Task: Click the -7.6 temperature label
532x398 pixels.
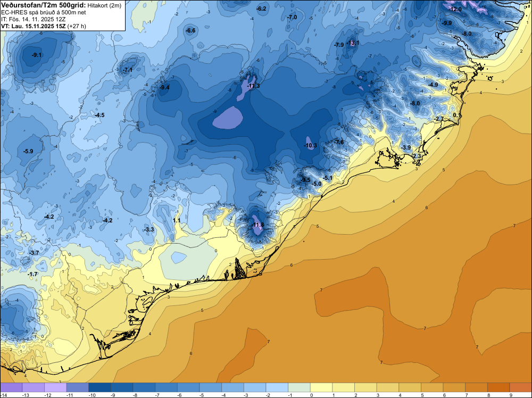Action: [339, 142]
